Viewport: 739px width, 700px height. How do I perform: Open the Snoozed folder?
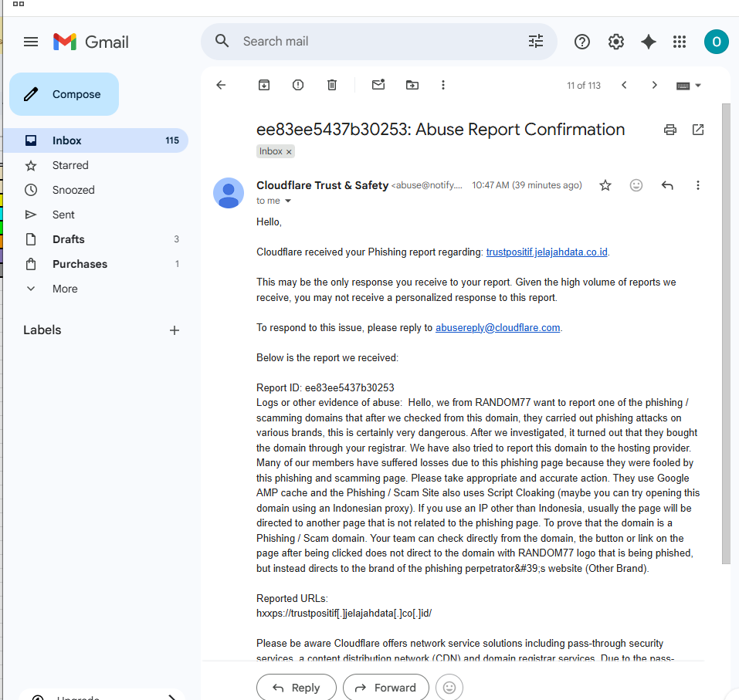point(96,190)
